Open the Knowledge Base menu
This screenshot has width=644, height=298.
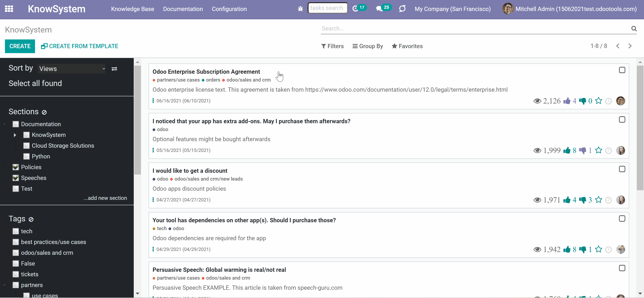coord(132,9)
